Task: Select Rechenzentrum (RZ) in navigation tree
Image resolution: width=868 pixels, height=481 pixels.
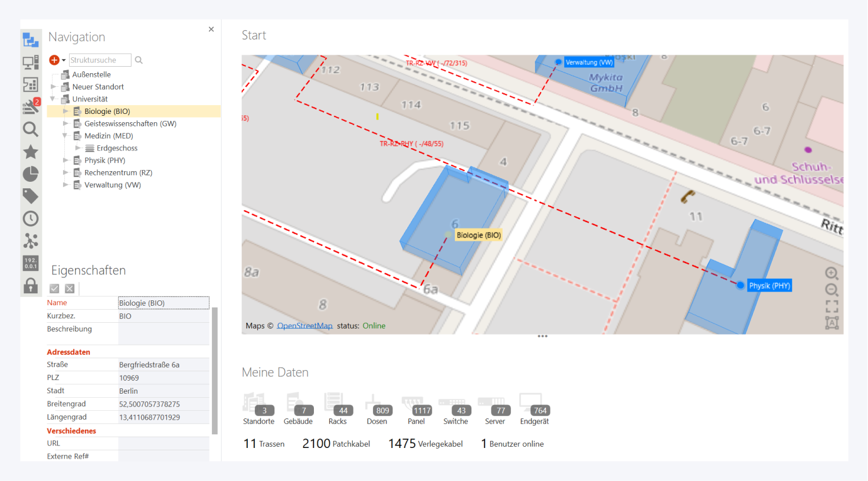Action: tap(118, 173)
